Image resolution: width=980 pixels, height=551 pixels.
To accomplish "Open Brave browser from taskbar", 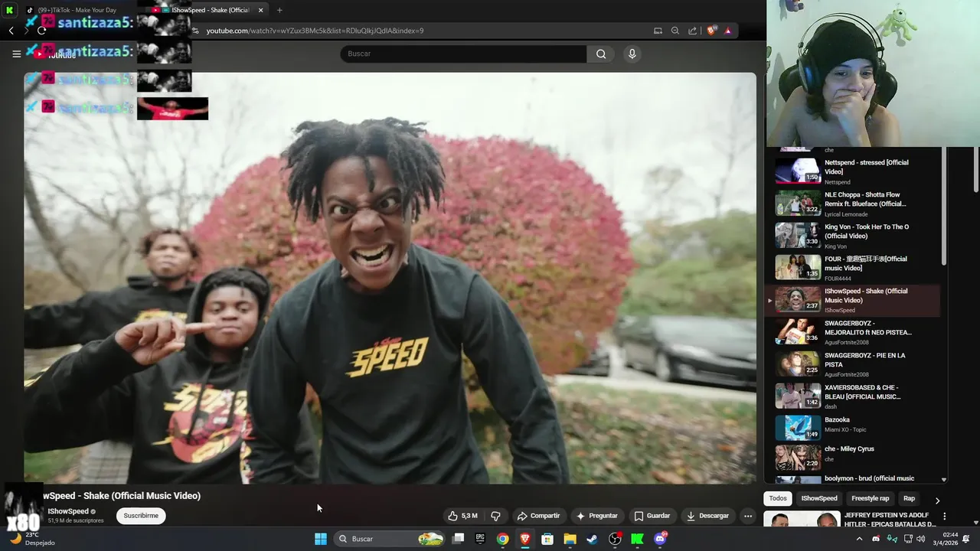I will (x=525, y=539).
